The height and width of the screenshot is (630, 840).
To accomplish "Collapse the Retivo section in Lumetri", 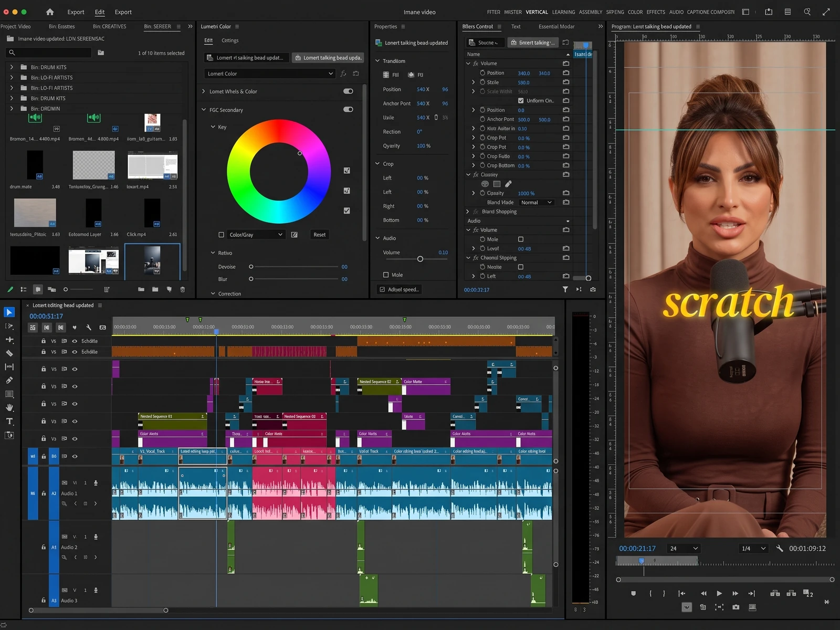I will (x=213, y=253).
